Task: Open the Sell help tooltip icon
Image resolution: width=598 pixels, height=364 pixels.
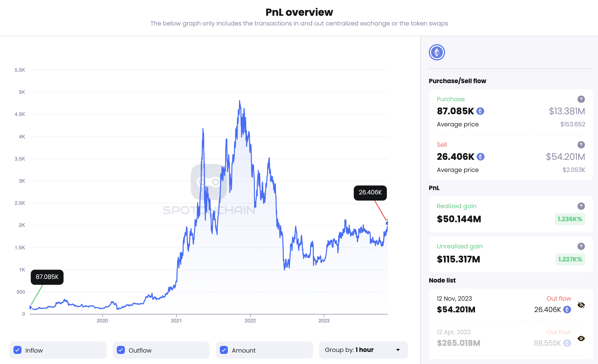Action: tap(582, 145)
